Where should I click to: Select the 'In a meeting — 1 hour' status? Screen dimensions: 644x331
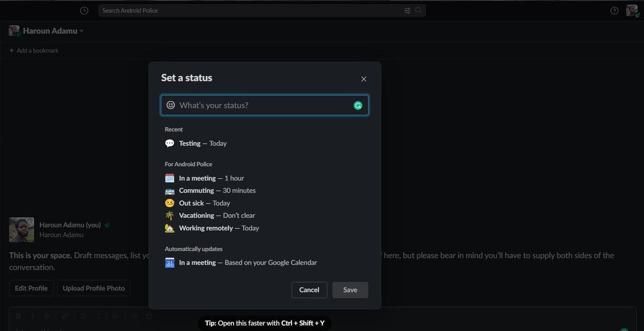click(x=211, y=178)
